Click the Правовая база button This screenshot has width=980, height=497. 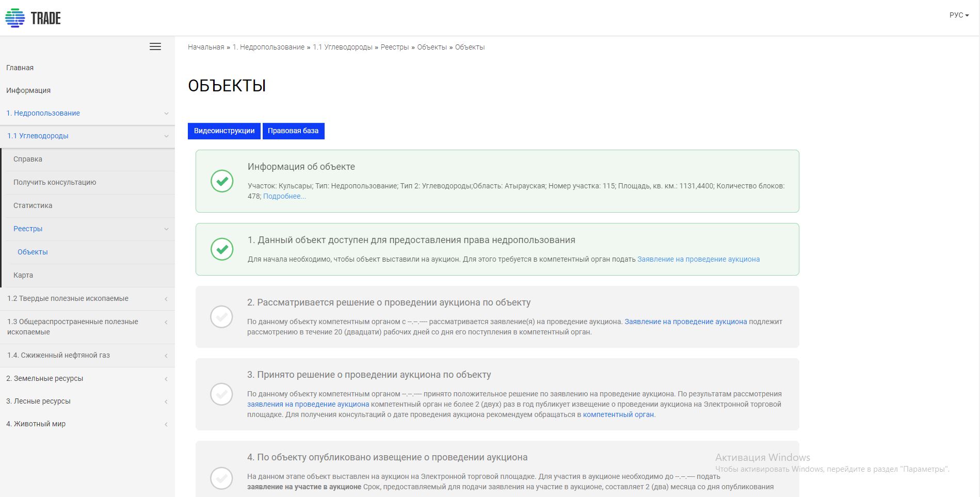pos(293,131)
